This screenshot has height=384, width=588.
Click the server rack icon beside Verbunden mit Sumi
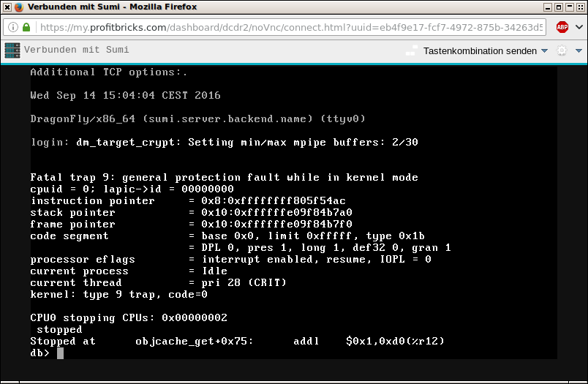tap(12, 50)
